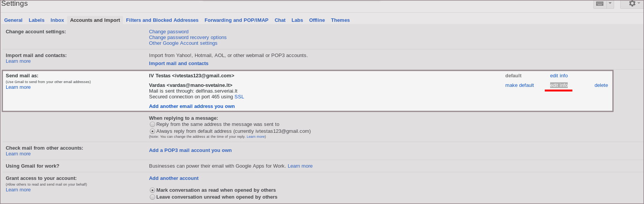Click the Change password link

pos(169,32)
